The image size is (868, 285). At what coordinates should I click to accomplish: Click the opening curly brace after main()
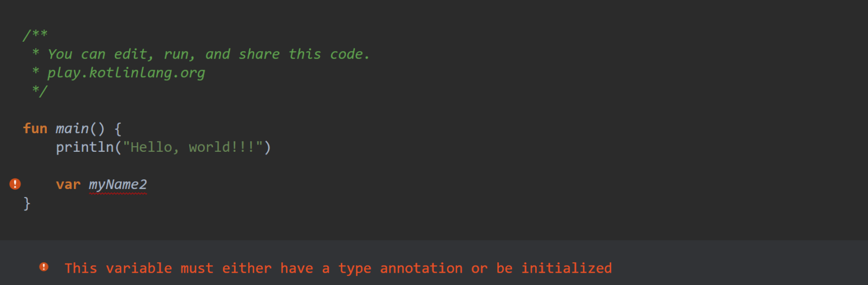point(118,129)
